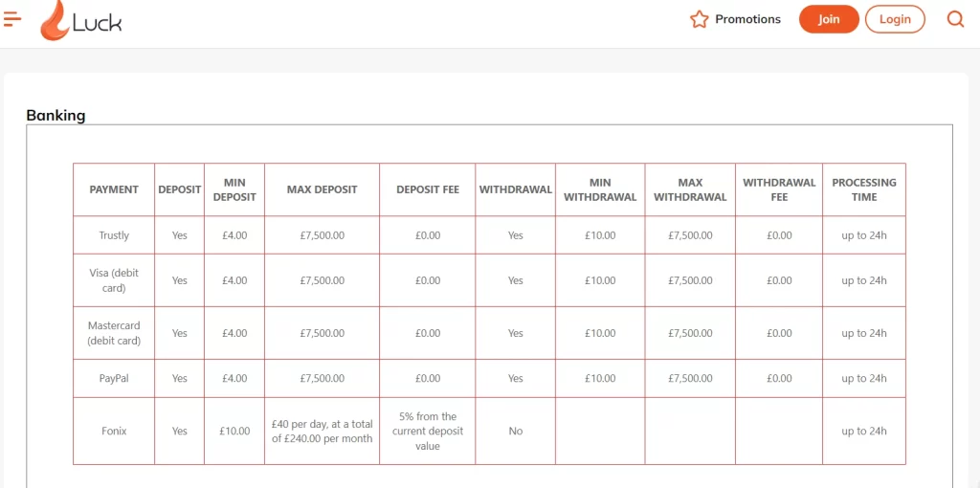This screenshot has width=980, height=488.
Task: Click Visa row deposit fee £0.00
Action: click(428, 280)
